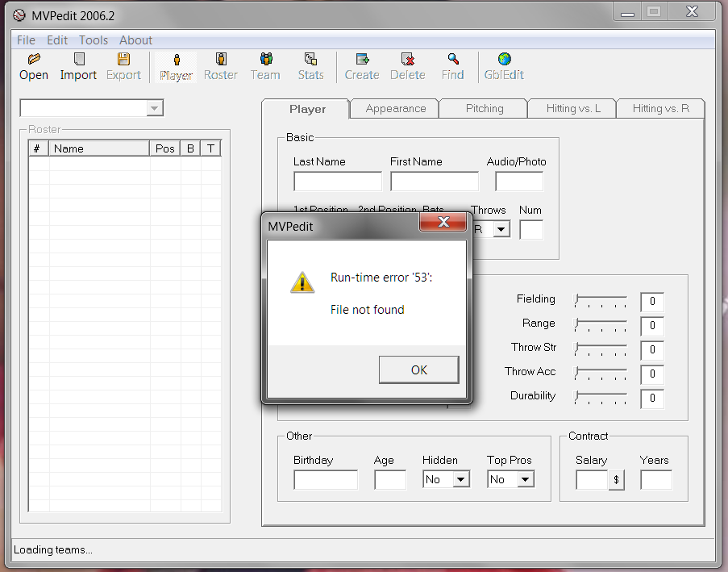Click the Fielding slider
Screen dimensions: 728x572
pos(601,301)
